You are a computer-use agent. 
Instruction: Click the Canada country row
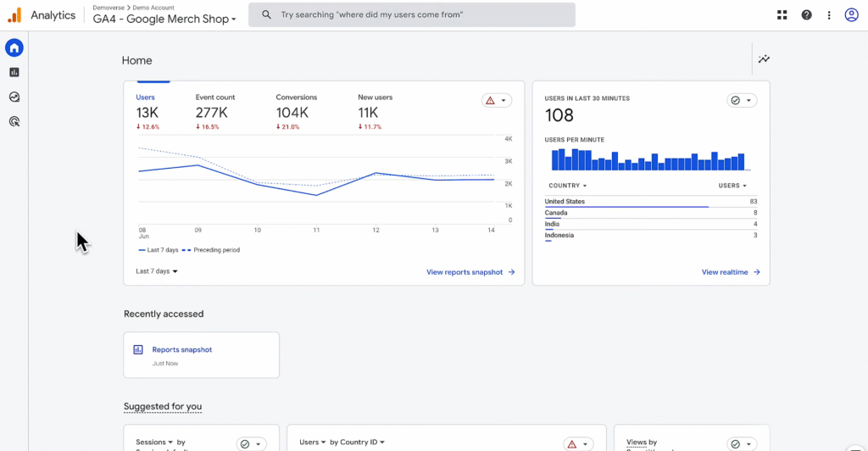[x=650, y=213]
